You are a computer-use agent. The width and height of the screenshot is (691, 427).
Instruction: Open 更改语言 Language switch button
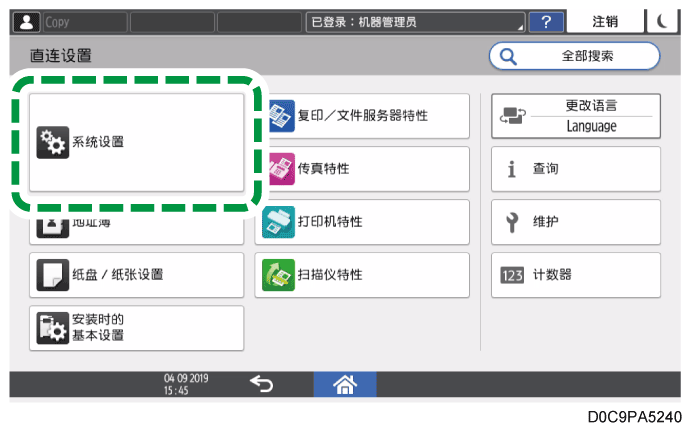(576, 116)
